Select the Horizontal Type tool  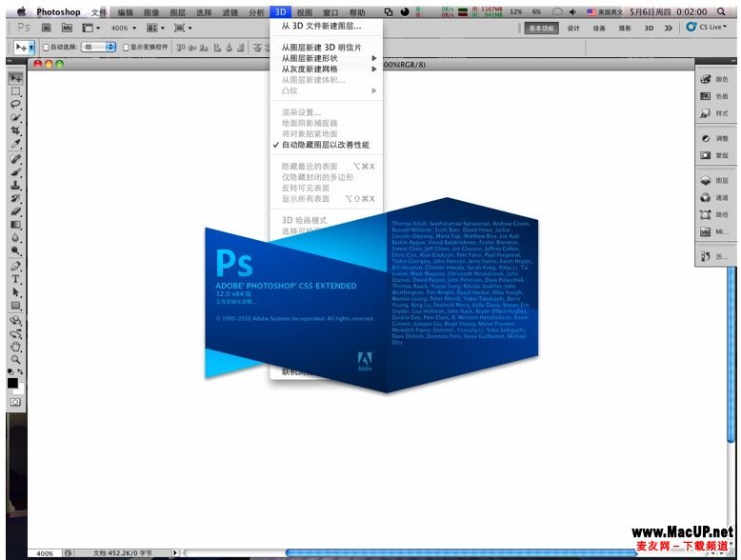coord(15,279)
